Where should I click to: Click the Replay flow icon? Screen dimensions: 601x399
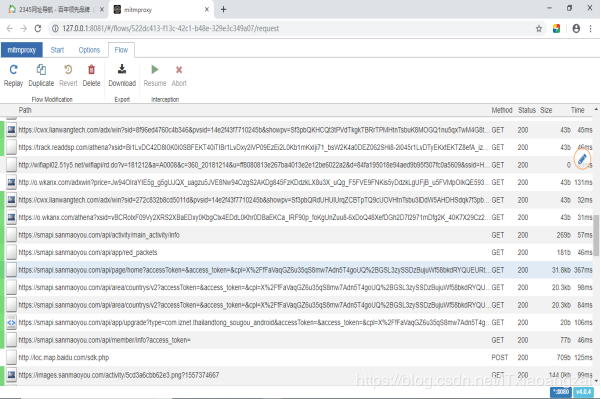click(x=13, y=70)
